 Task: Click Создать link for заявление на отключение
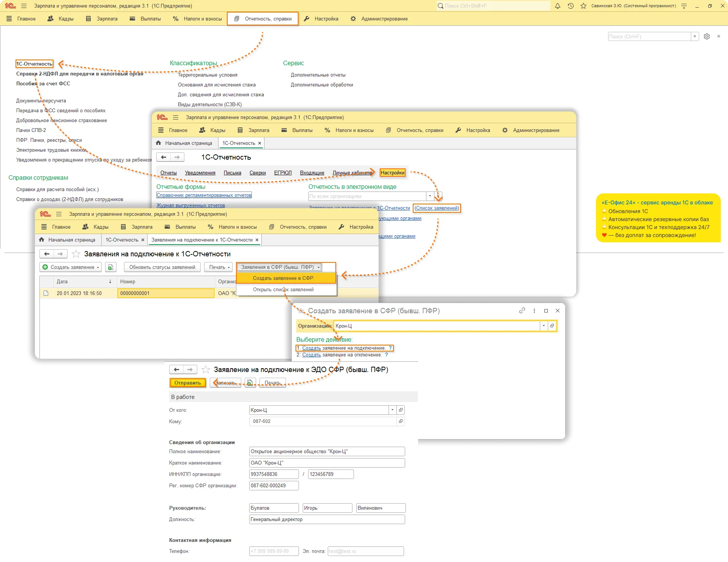[311, 355]
